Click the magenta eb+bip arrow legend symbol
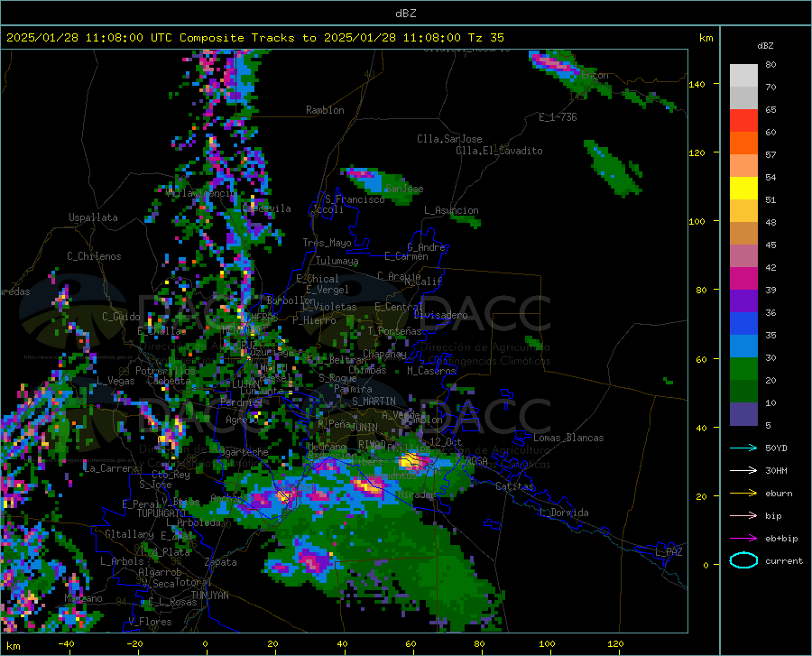812x656 pixels. tap(743, 539)
